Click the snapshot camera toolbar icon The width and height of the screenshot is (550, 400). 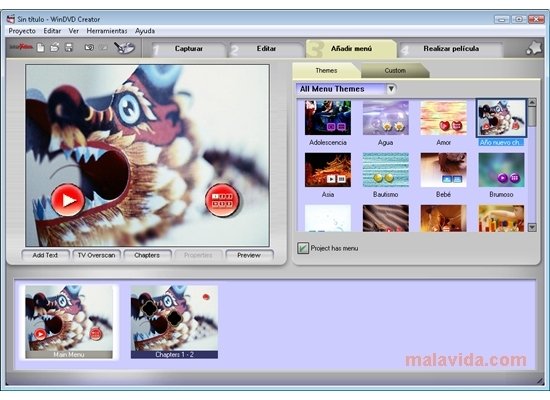(x=89, y=48)
